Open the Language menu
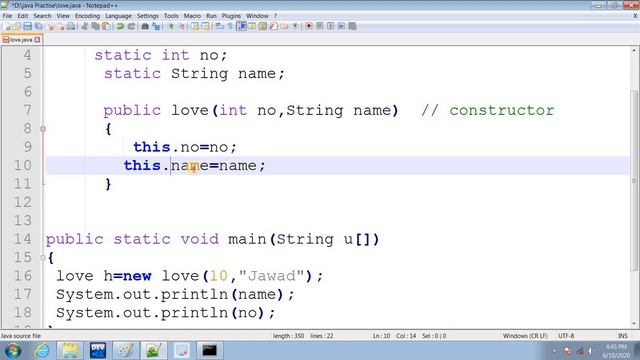This screenshot has width=640, height=360. pyautogui.click(x=118, y=16)
